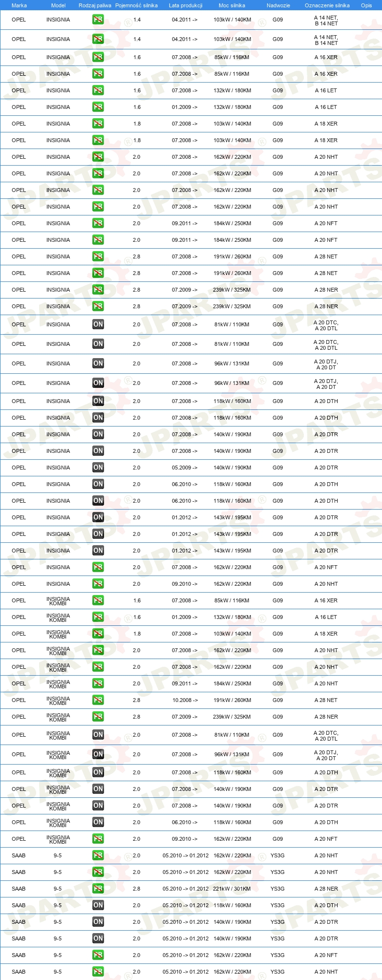Click PB icon for Insignia Kombi A 20 NFT row
The width and height of the screenshot is (382, 980).
point(98,839)
